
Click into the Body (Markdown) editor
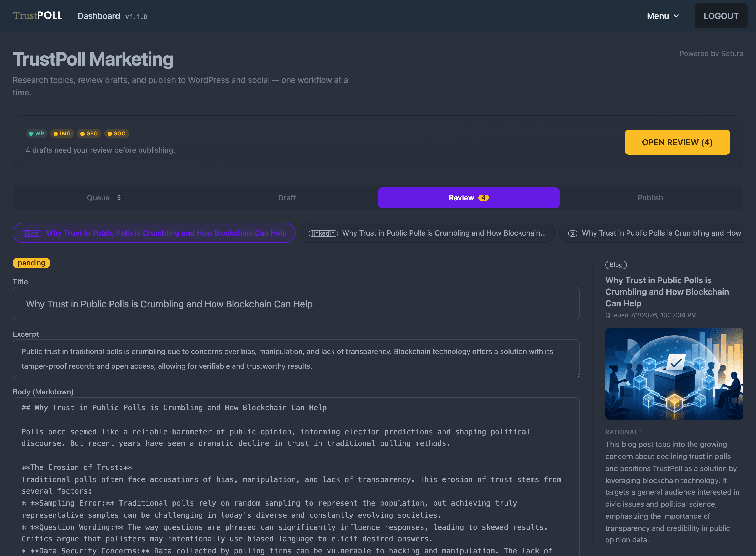click(296, 477)
